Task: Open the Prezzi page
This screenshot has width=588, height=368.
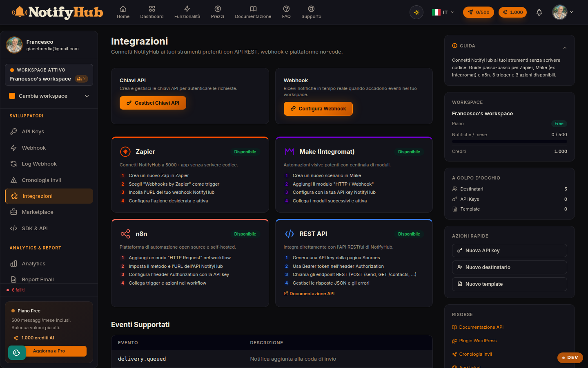Action: 218,12
